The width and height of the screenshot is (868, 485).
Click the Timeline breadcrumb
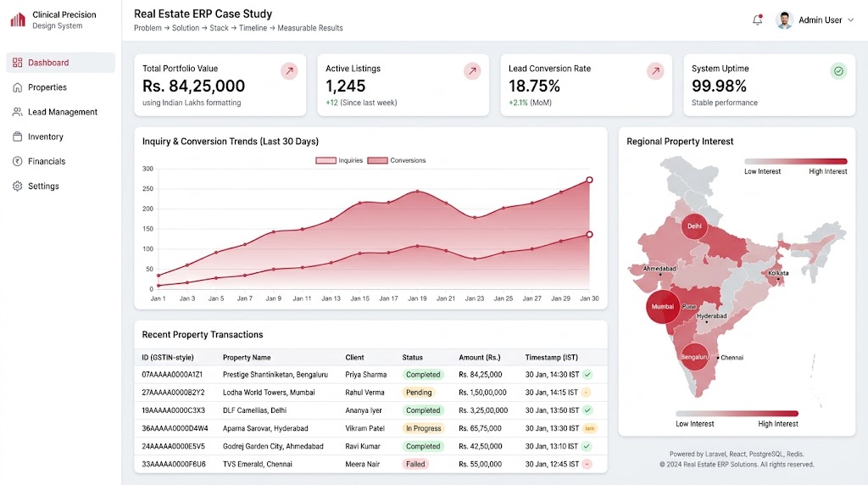(x=253, y=28)
